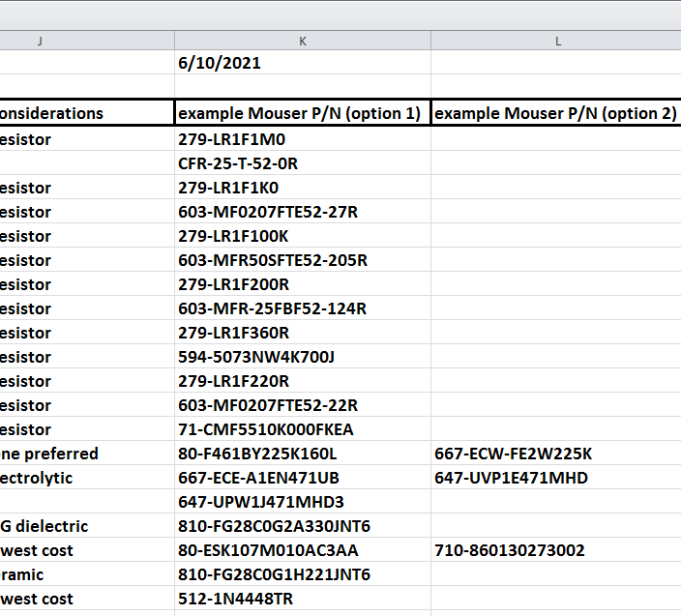This screenshot has height=616, width=681.
Task: Click cell 810-FG28C0G2A330JNT6
Action: 303,526
